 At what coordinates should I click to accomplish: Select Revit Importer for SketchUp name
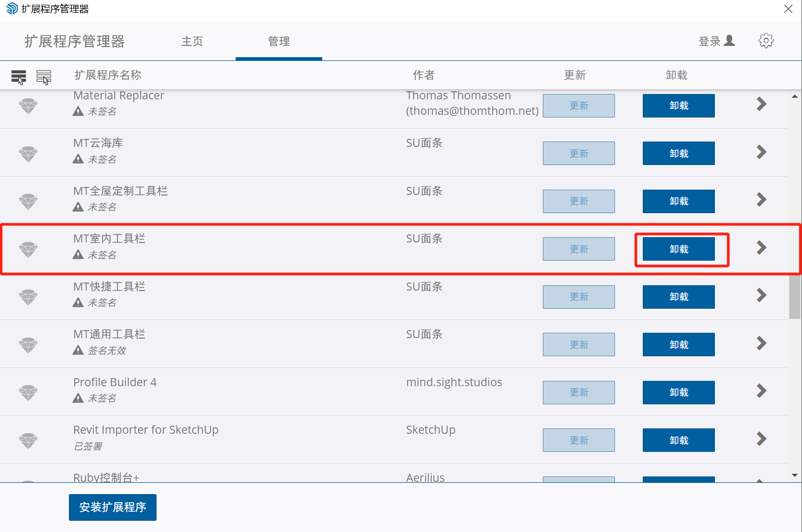pos(146,430)
